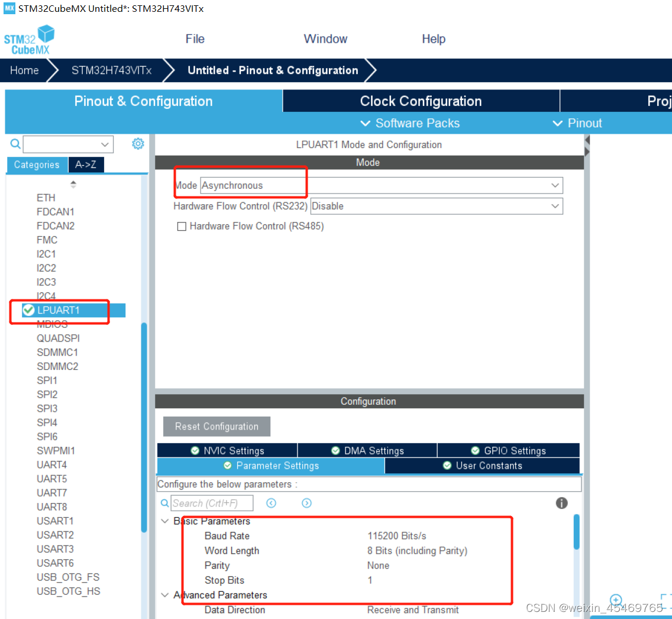Select FDCAN1 in the peripheral list
The image size is (672, 619).
55,212
